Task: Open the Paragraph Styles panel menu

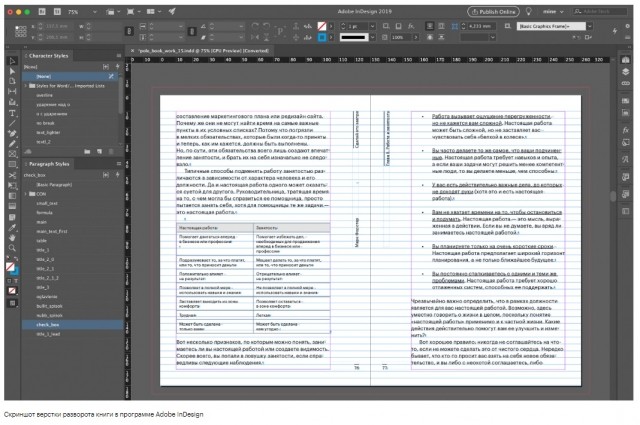Action: pos(119,164)
